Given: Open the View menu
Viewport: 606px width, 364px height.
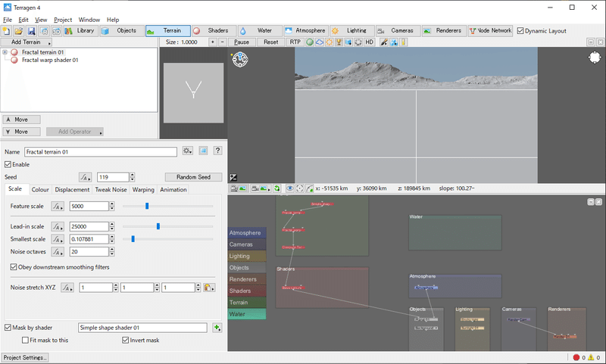Looking at the screenshot, I should pyautogui.click(x=41, y=20).
